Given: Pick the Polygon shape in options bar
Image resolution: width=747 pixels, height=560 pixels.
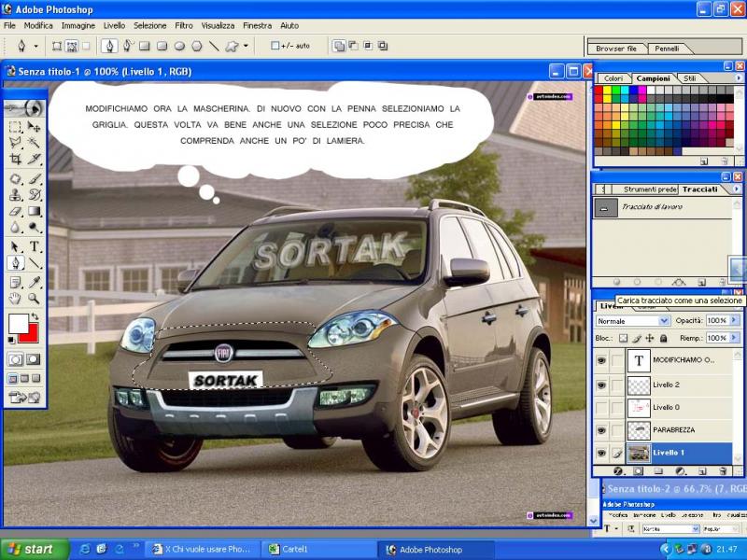Looking at the screenshot, I should click(x=197, y=46).
